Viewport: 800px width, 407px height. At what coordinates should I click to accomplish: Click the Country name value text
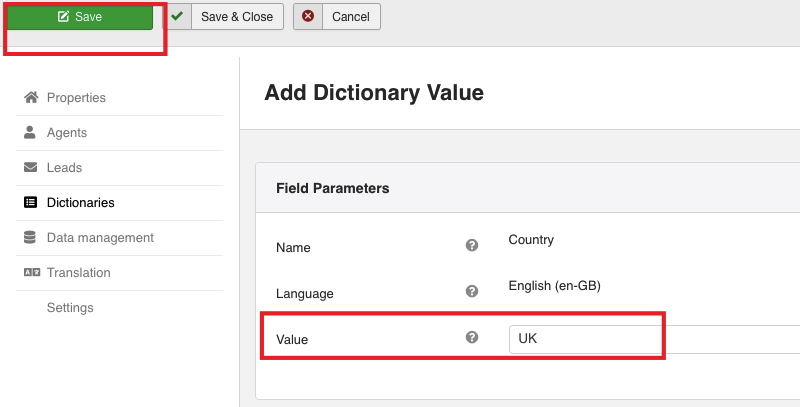coord(531,240)
